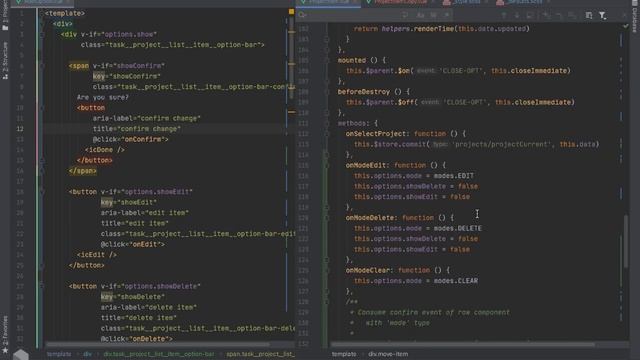Click '@click="onDelete"' attribute
Viewport: 640px width, 360px height.
136,339
